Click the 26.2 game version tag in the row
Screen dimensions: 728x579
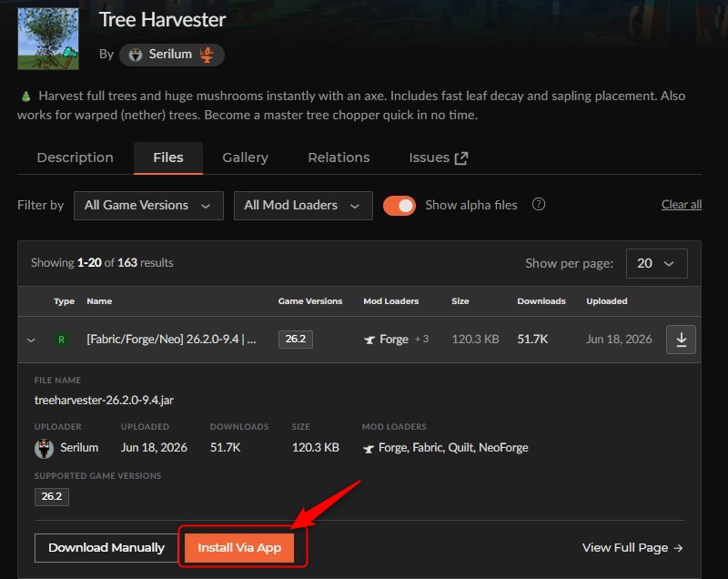click(296, 339)
